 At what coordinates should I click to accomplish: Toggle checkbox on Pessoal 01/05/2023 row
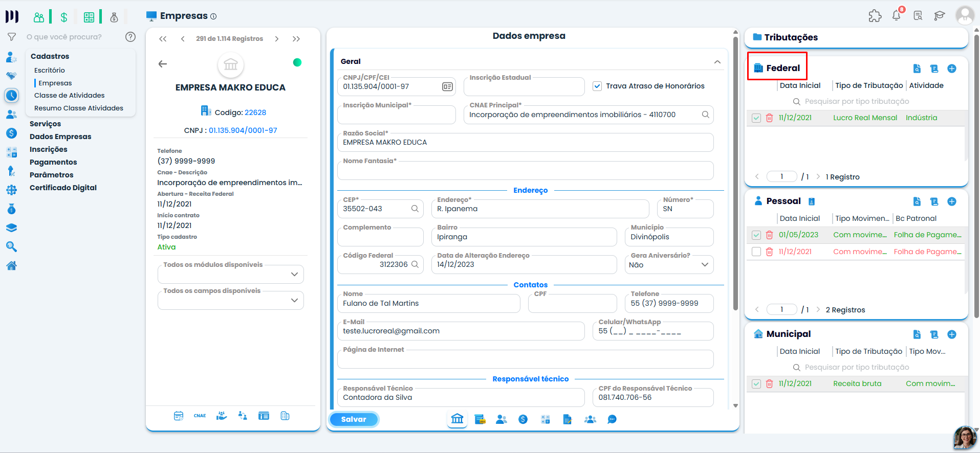click(x=756, y=235)
